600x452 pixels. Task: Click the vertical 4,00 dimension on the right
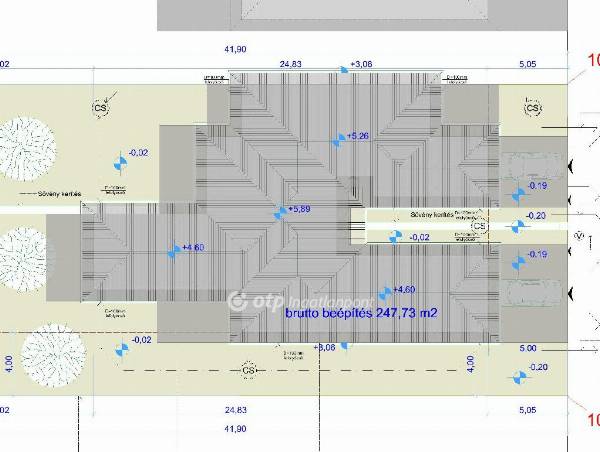click(471, 363)
